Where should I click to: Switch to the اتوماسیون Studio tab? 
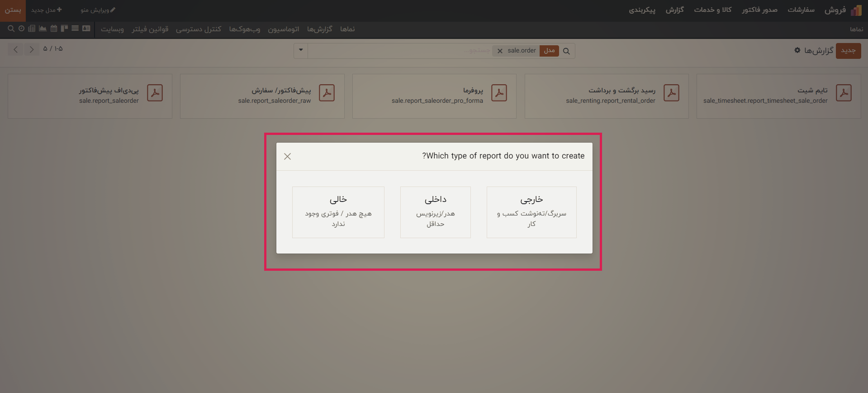click(284, 29)
